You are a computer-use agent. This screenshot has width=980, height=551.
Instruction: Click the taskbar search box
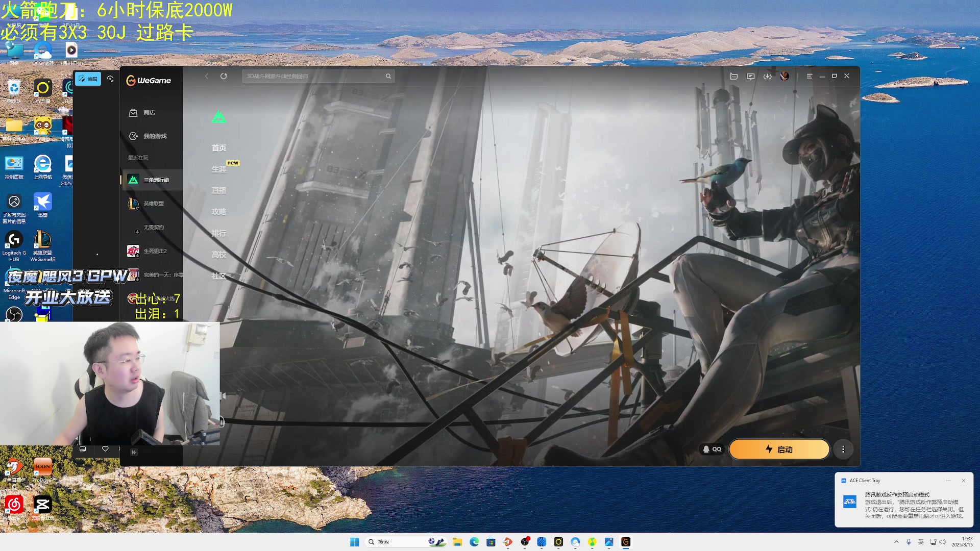click(405, 542)
